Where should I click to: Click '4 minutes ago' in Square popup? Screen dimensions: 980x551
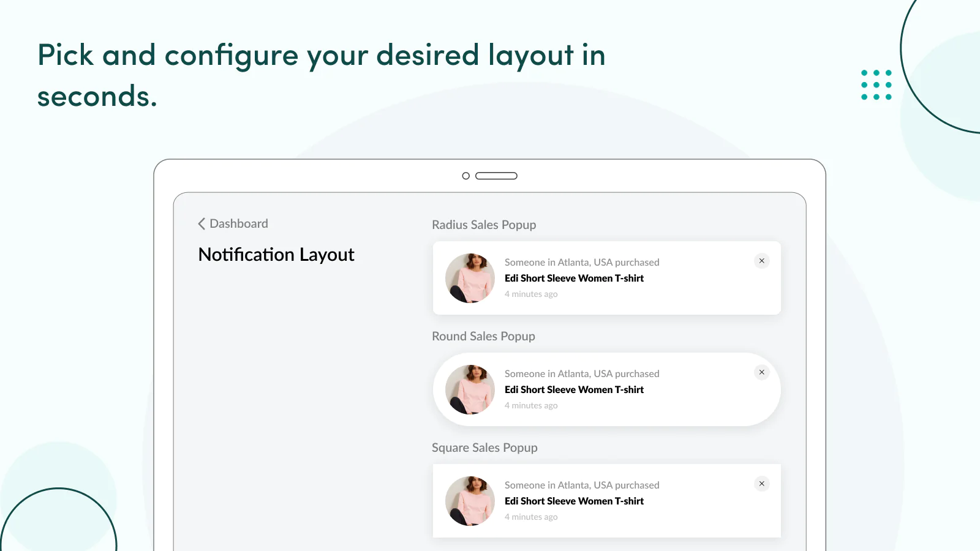[x=531, y=517]
